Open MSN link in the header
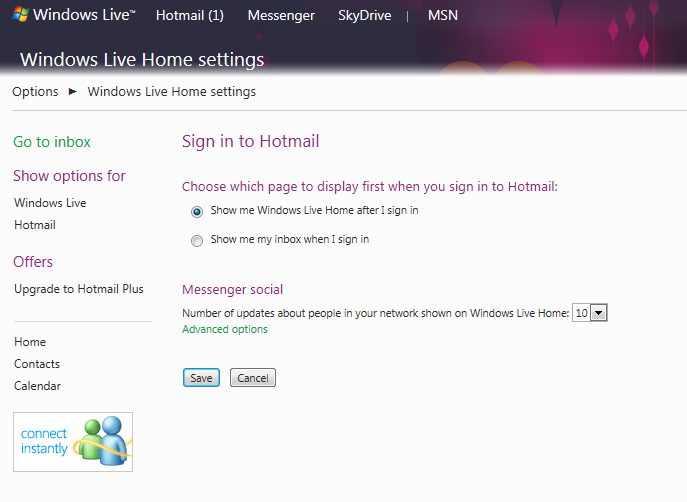This screenshot has height=502, width=687. coord(443,15)
